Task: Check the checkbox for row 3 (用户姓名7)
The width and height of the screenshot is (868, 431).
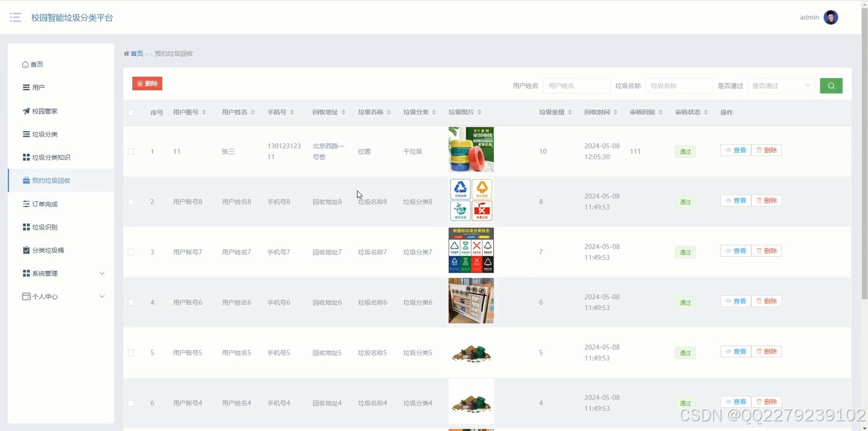Action: [x=130, y=251]
